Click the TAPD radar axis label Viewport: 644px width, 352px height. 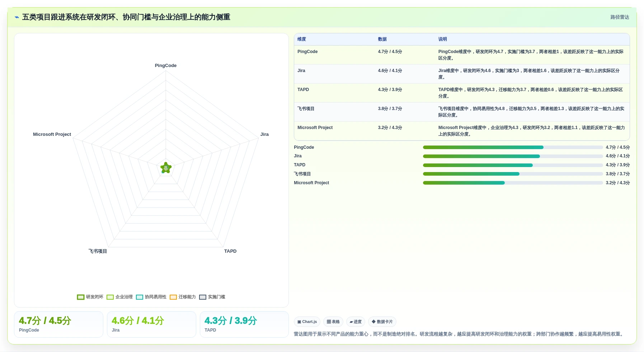(230, 251)
